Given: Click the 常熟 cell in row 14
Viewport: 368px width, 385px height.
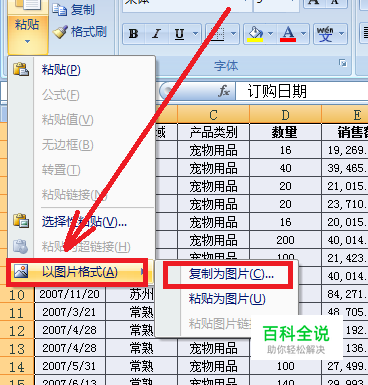Looking at the screenshot, I should coord(141,366).
